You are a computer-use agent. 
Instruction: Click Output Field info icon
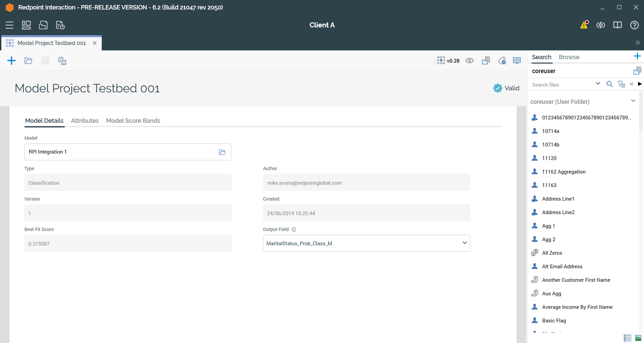coord(294,229)
